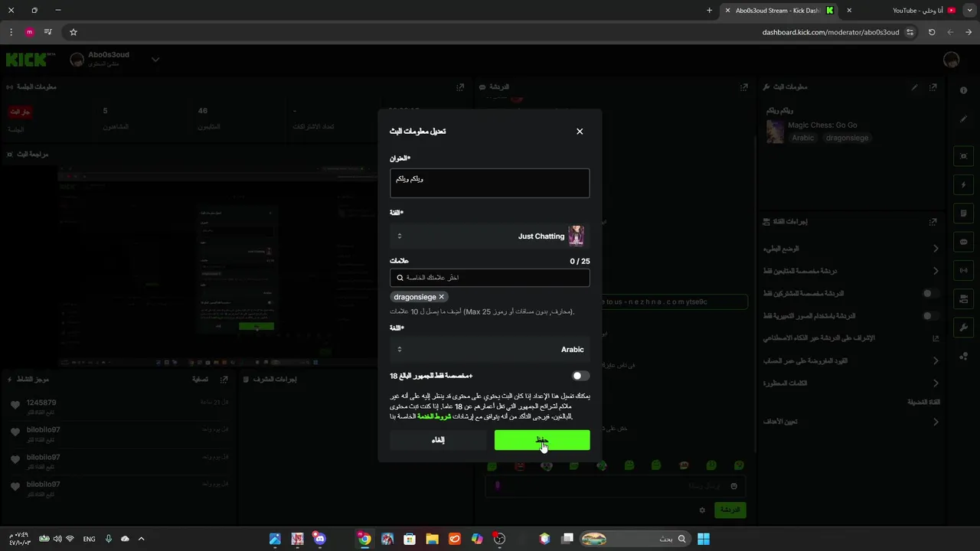Open the green terms of service link
Screen dimensions: 980x551
pyautogui.click(x=433, y=416)
